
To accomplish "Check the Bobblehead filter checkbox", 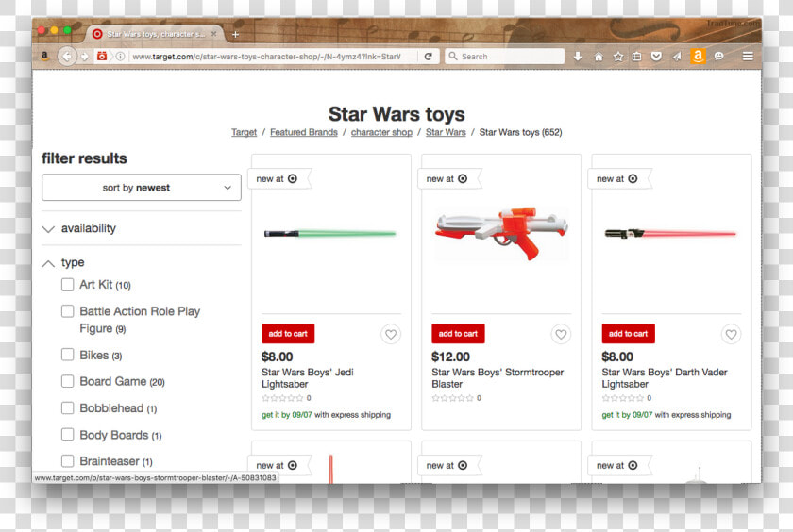I will [x=67, y=407].
